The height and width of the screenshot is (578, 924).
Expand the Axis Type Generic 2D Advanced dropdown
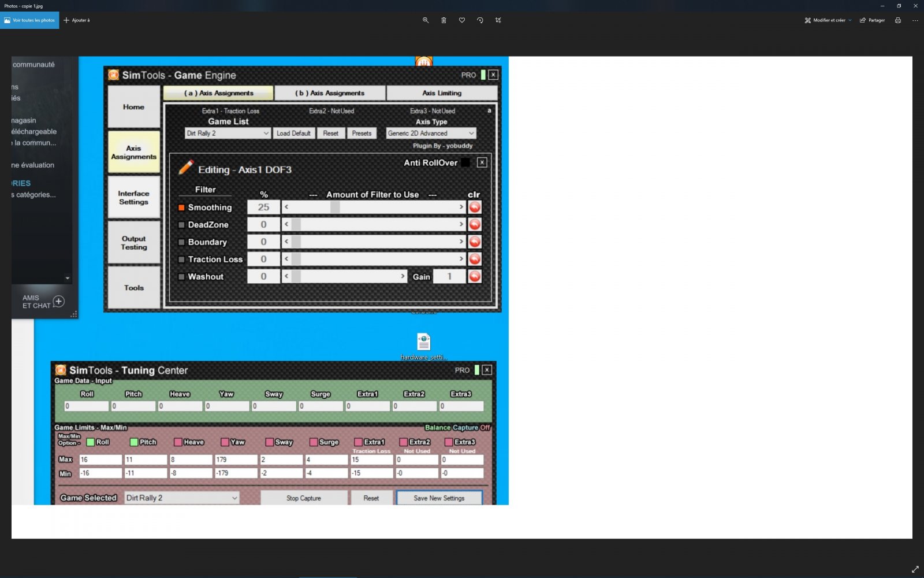coord(431,134)
